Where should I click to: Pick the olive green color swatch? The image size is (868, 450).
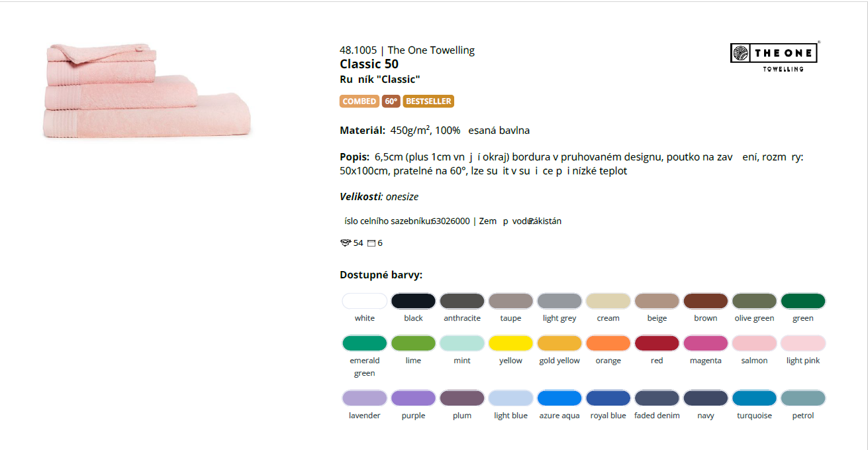(754, 301)
